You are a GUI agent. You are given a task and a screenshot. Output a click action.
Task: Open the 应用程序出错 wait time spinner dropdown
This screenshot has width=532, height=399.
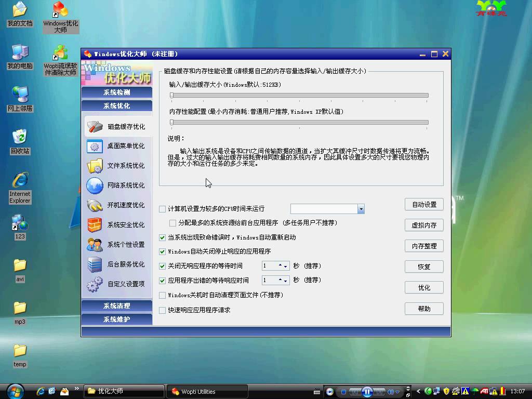285,281
